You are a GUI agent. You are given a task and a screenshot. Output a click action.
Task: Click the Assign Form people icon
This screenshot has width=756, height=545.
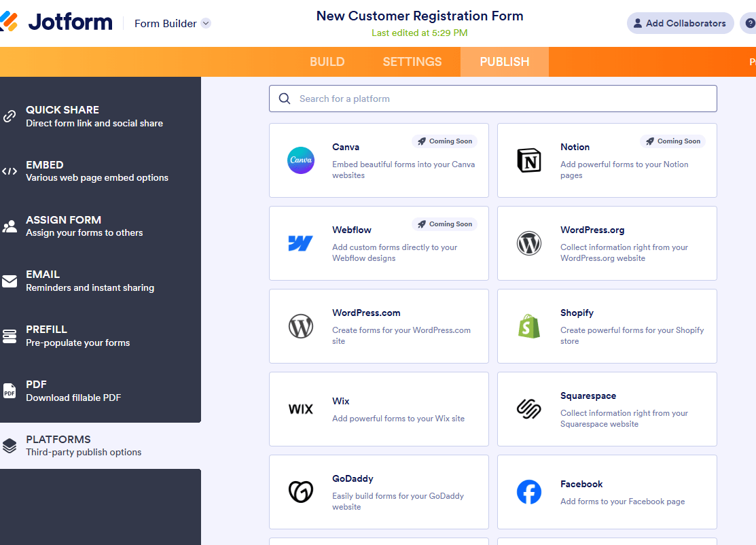coord(10,226)
